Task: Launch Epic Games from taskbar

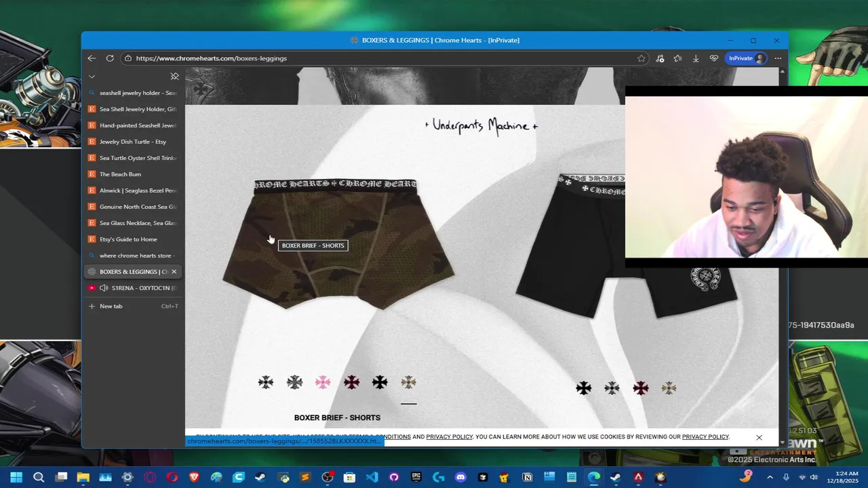Action: (416, 477)
